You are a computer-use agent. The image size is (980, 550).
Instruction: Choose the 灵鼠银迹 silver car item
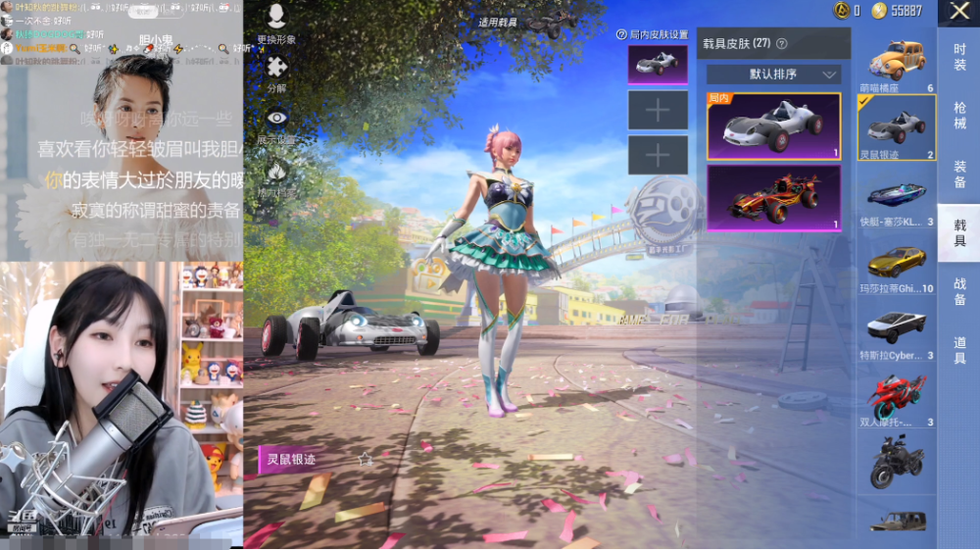pos(897,127)
